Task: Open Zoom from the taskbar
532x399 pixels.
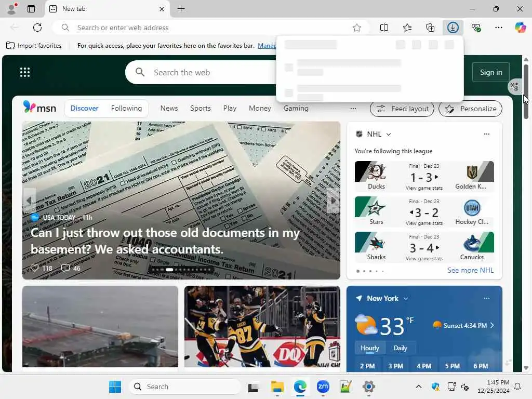Action: click(323, 387)
